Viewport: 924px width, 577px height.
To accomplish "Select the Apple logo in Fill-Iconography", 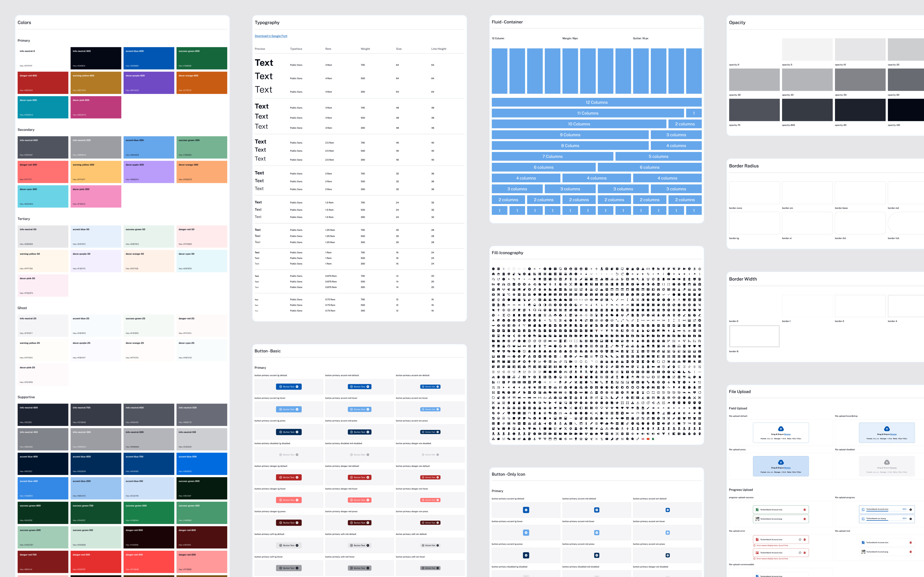I will [x=529, y=274].
